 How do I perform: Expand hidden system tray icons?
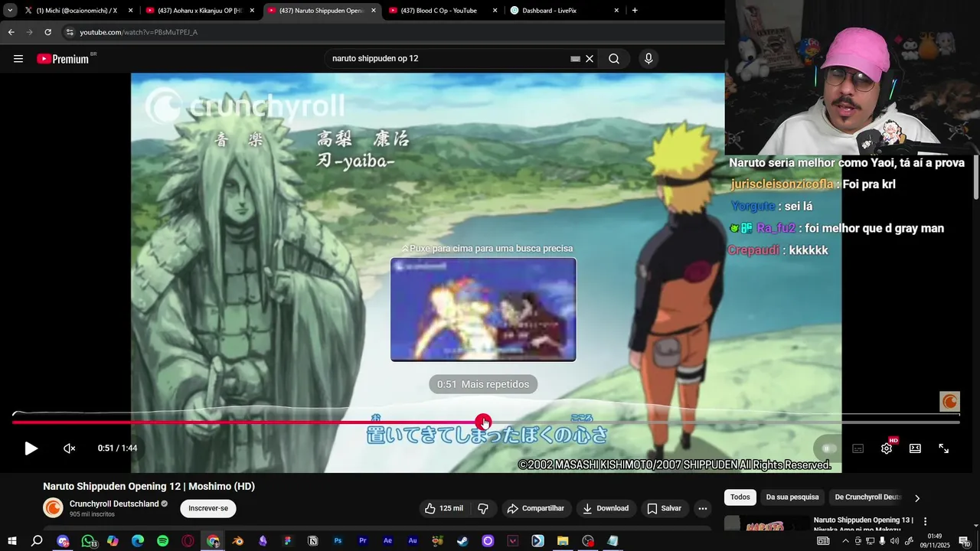coord(845,541)
